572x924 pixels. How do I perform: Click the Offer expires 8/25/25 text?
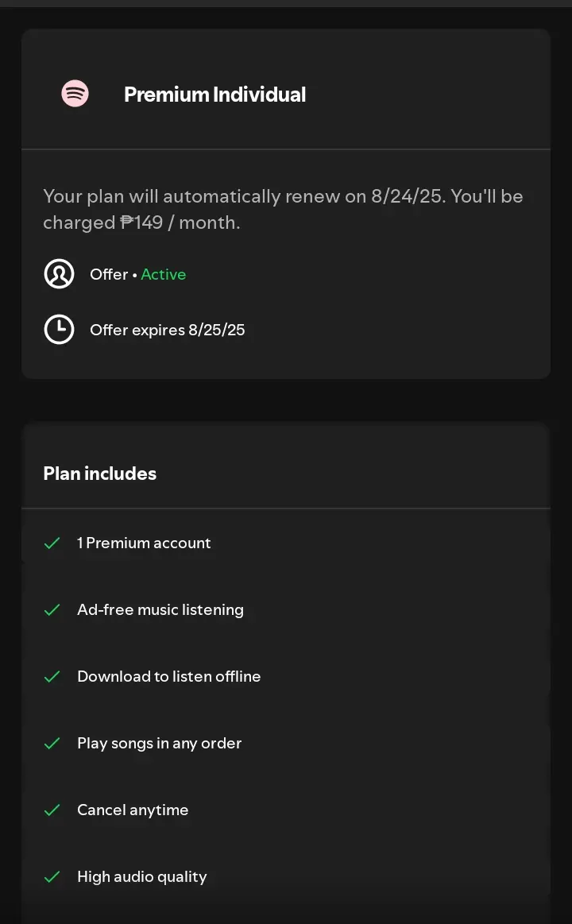pyautogui.click(x=168, y=330)
